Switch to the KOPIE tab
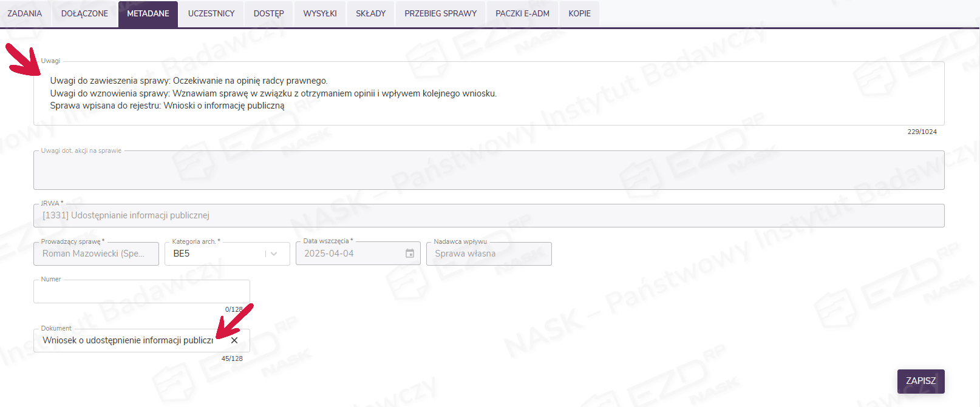This screenshot has width=980, height=407. coord(579,13)
